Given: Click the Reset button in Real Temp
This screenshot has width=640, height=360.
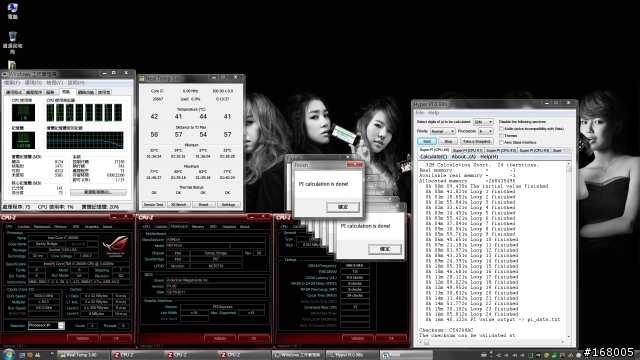Looking at the screenshot, I should tap(203, 204).
